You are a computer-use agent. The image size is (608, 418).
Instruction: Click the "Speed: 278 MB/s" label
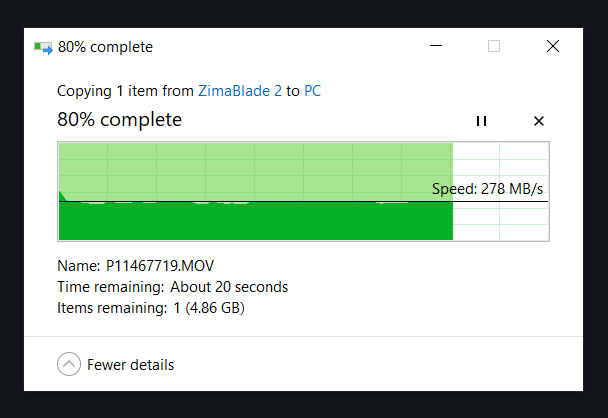[x=487, y=188]
